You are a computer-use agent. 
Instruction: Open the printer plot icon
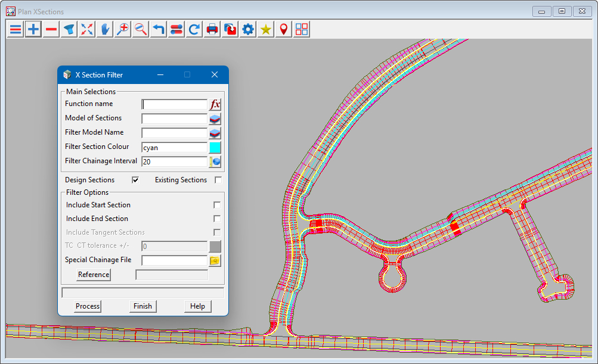pos(212,29)
